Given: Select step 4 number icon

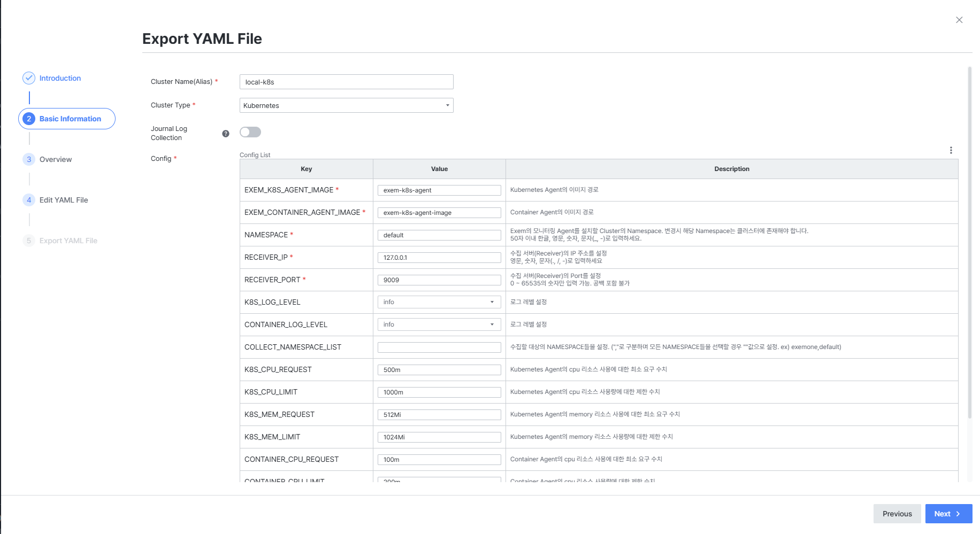Looking at the screenshot, I should pyautogui.click(x=29, y=200).
